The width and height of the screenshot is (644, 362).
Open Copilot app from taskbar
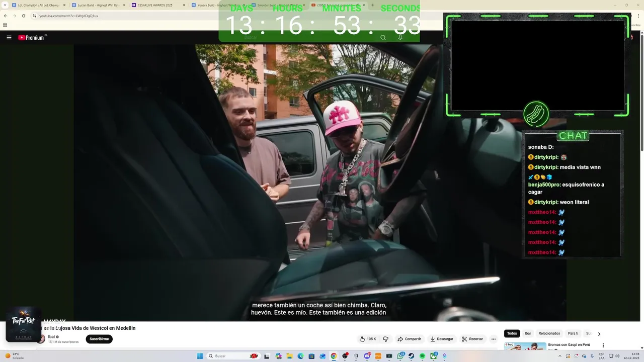click(x=278, y=356)
